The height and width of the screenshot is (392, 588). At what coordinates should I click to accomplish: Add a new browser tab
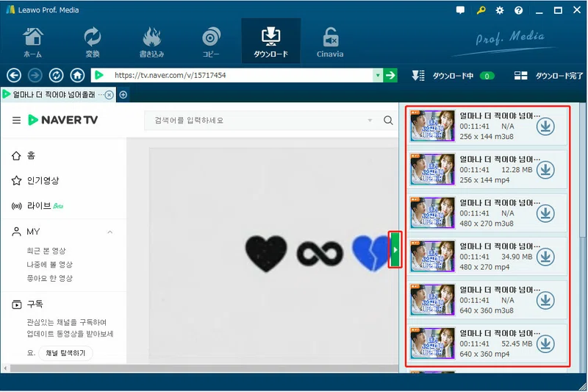pyautogui.click(x=123, y=95)
